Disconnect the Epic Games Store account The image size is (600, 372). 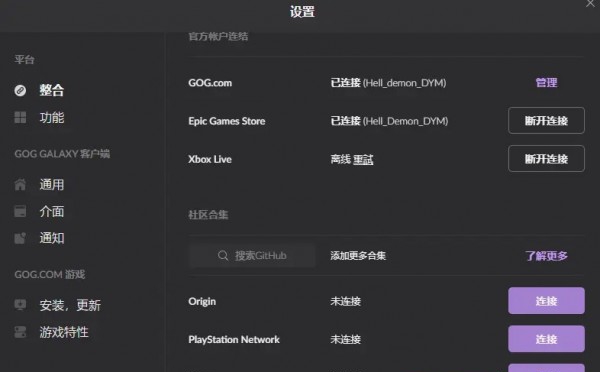[546, 121]
